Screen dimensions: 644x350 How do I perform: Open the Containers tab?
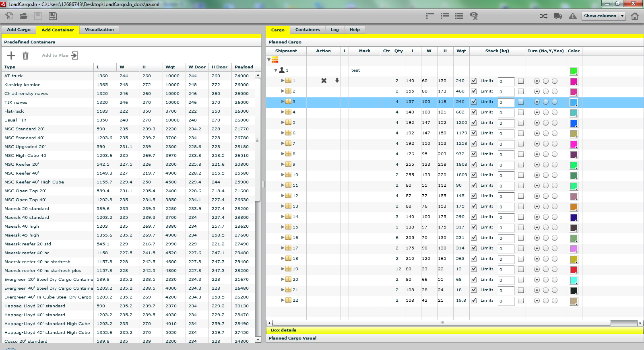coord(308,30)
